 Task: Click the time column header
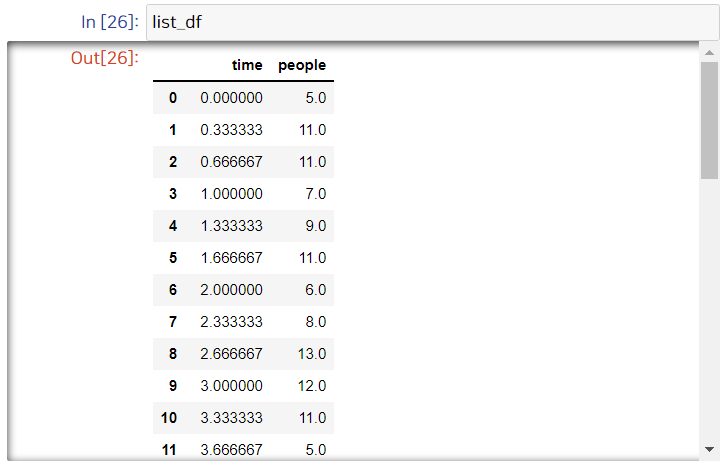(x=247, y=65)
